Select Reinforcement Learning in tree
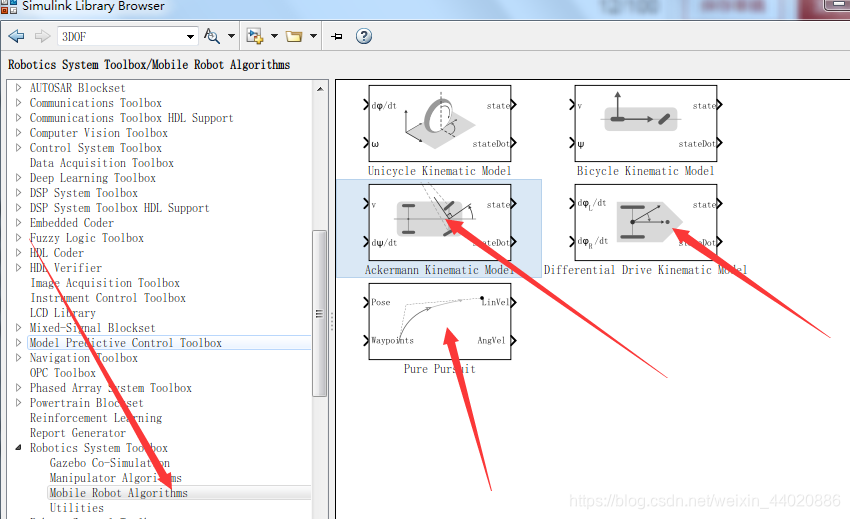This screenshot has height=519, width=850. pos(95,418)
